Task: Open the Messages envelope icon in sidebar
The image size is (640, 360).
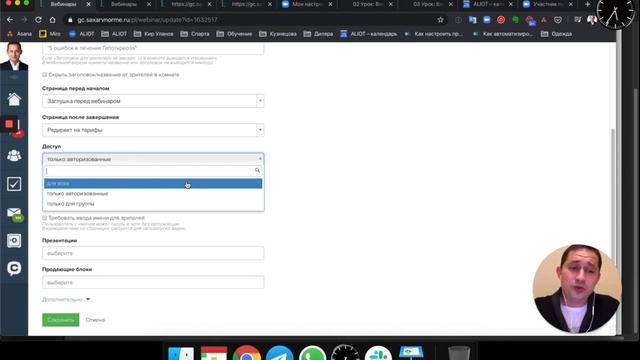Action: click(14, 212)
